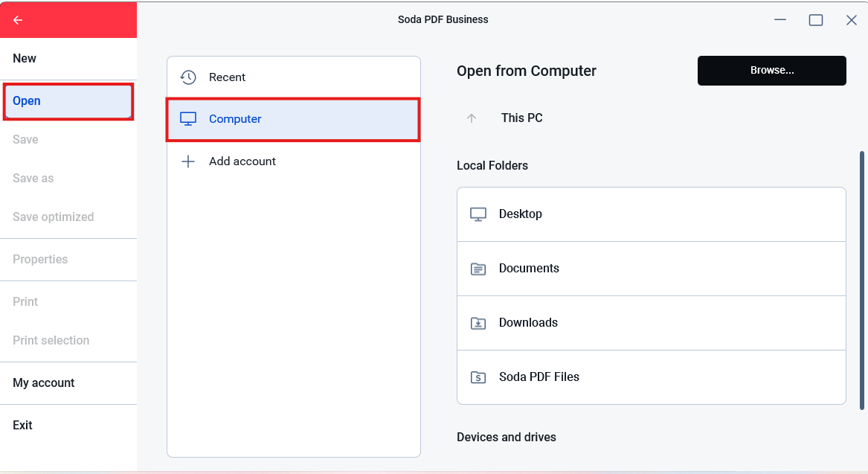
Task: Click the Soda PDF Files folder icon
Action: point(478,377)
